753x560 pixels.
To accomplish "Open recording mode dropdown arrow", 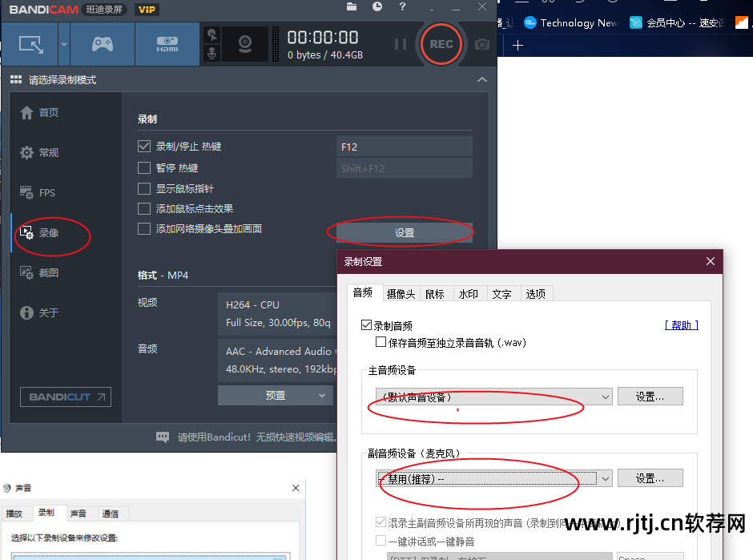I will click(x=64, y=44).
